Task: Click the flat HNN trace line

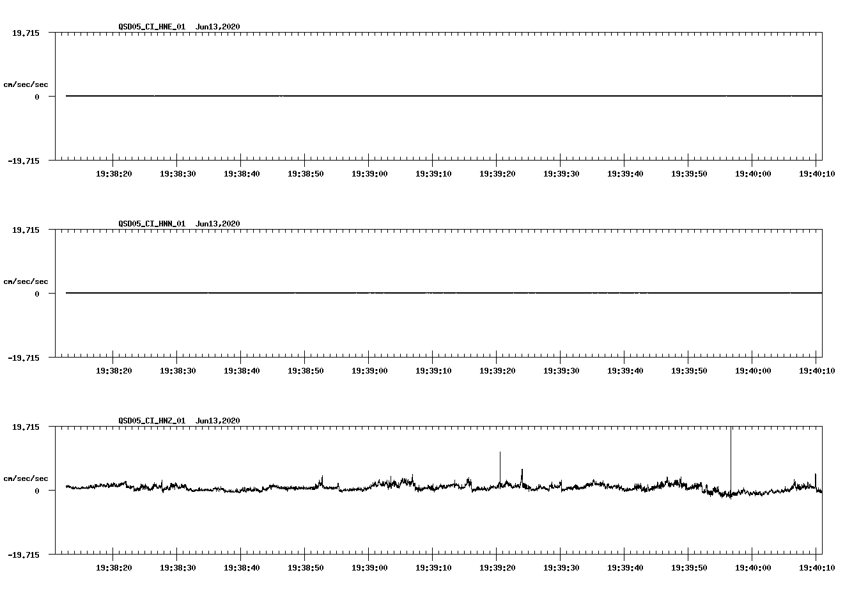Action: [444, 293]
